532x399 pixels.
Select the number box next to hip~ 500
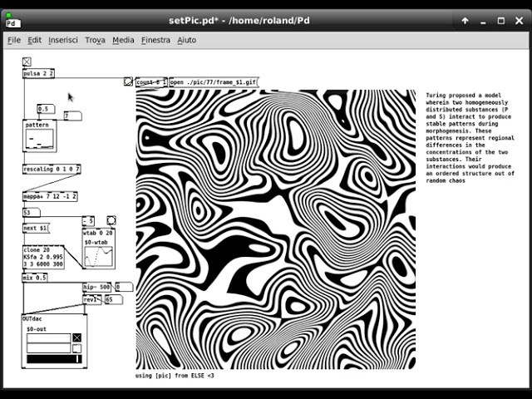tap(124, 287)
